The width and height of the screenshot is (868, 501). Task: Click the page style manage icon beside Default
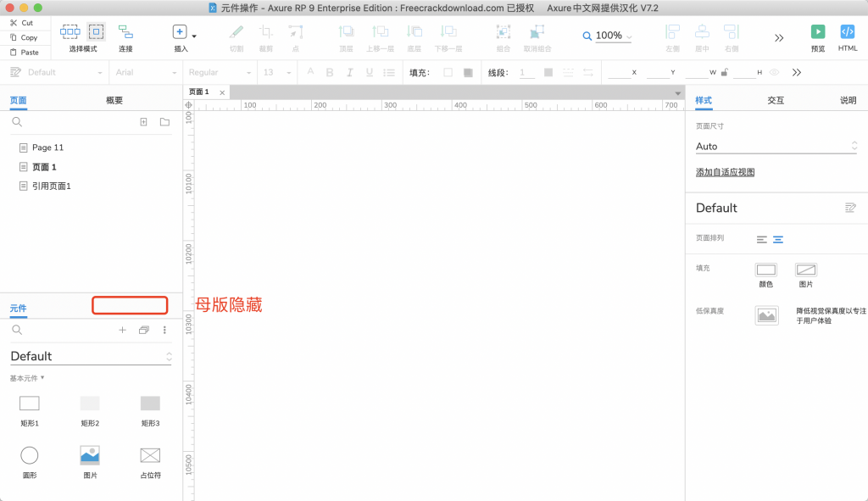[x=850, y=208]
